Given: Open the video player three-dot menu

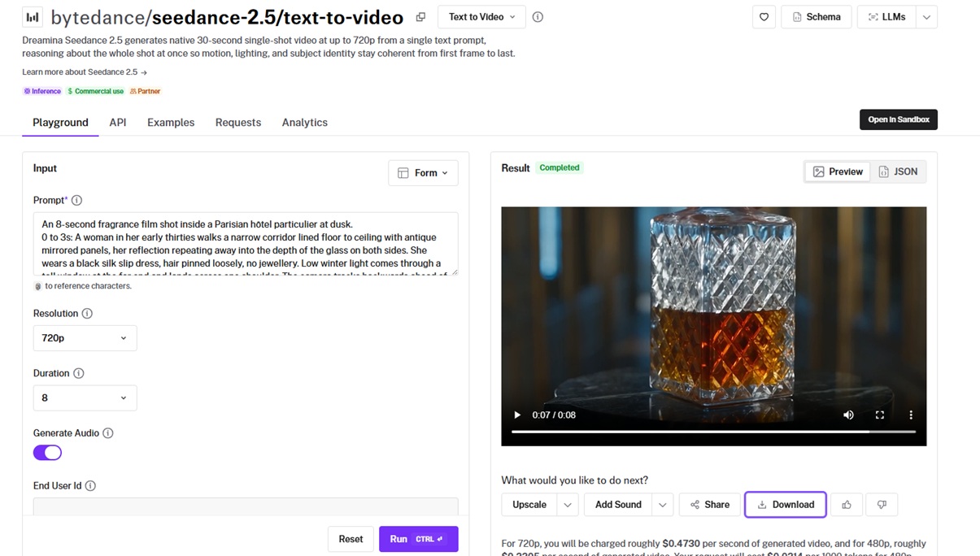Looking at the screenshot, I should [911, 415].
